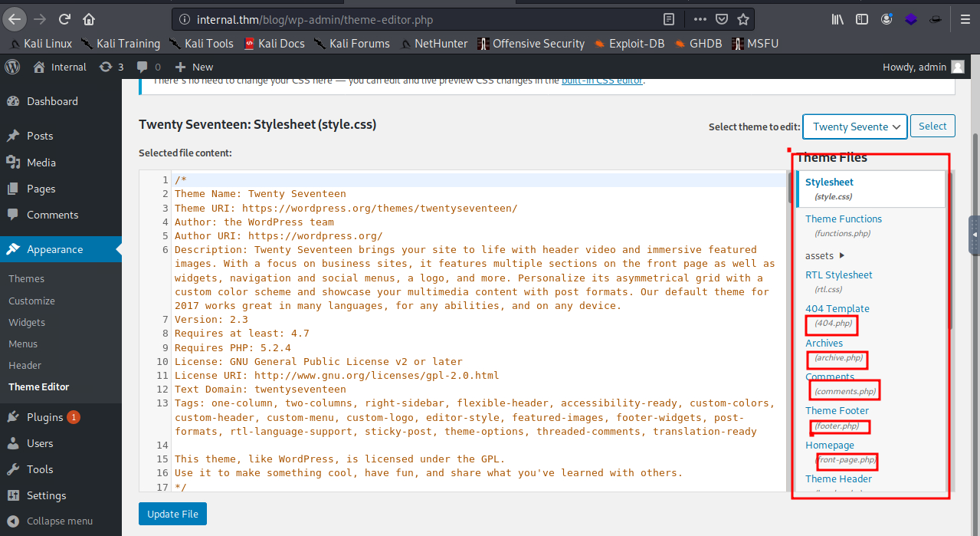The width and height of the screenshot is (980, 536).
Task: Open the MSFU bookmark
Action: (x=755, y=44)
